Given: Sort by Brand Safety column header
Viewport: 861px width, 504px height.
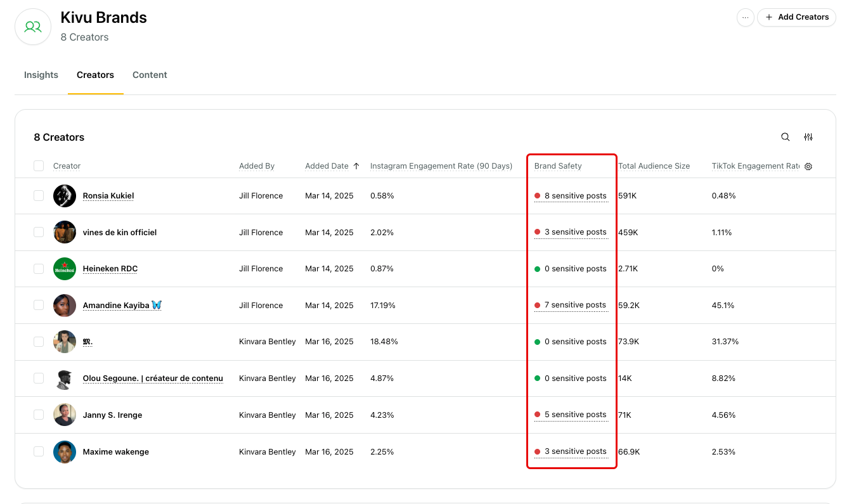Looking at the screenshot, I should [558, 166].
